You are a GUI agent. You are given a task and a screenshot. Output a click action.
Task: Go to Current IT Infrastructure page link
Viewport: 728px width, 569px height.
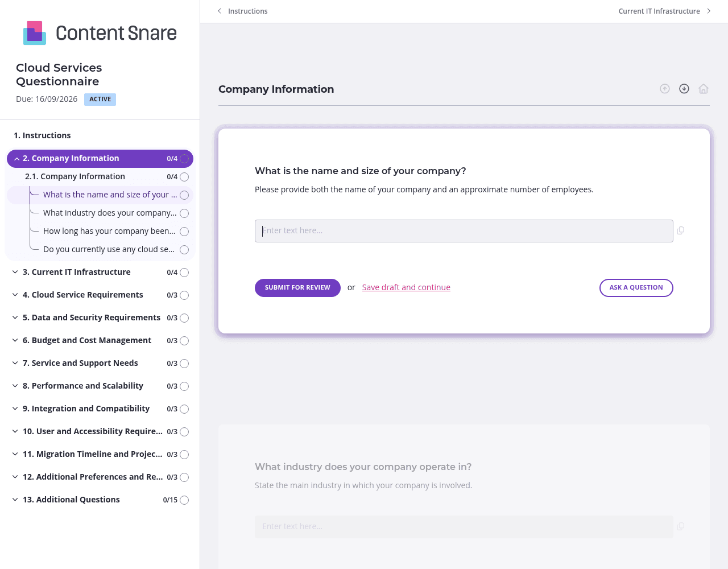click(659, 11)
